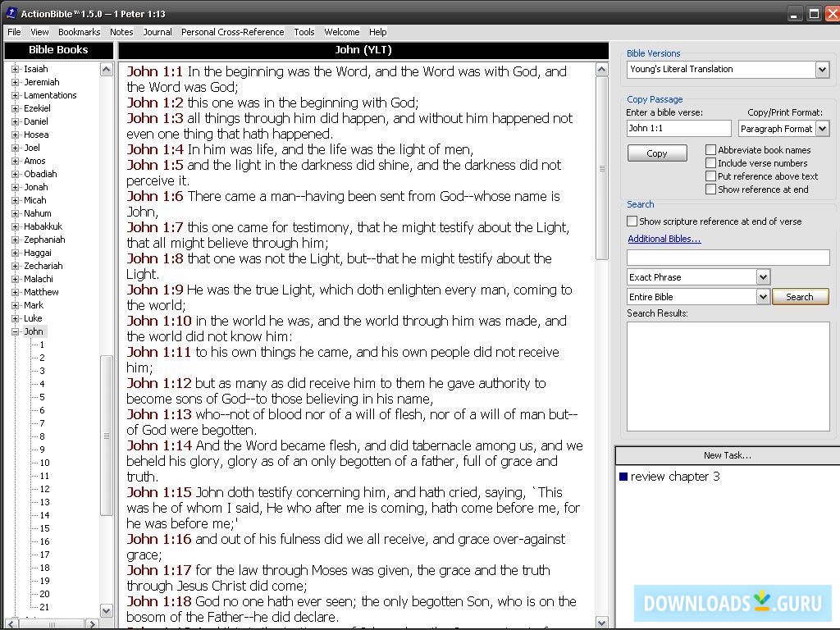Click the Bible Books vertical scrollbar thumb

(x=107, y=435)
